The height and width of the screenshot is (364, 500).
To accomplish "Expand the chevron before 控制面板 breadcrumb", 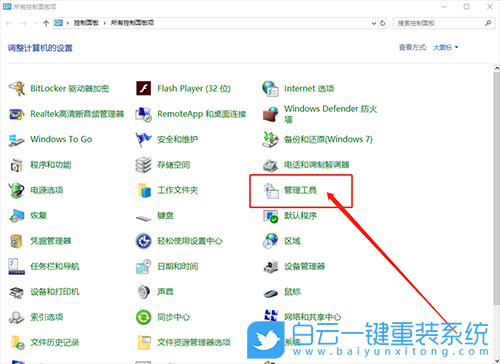I will pyautogui.click(x=68, y=23).
